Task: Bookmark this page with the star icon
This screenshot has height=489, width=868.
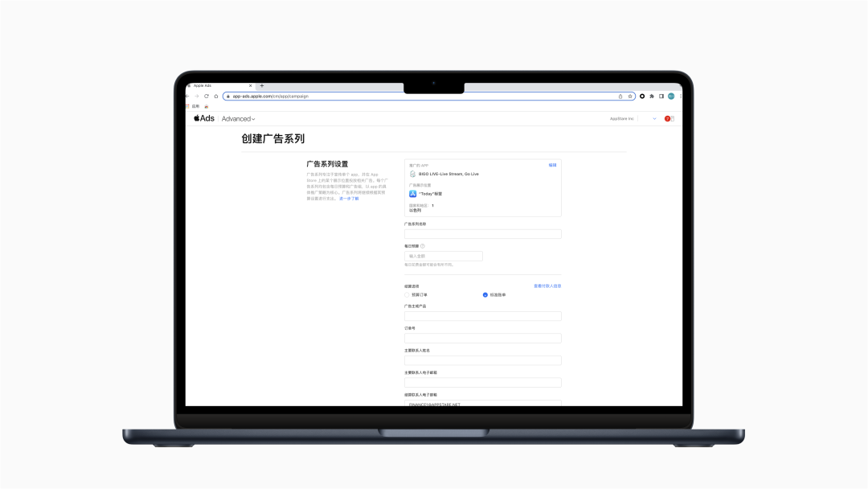Action: [x=630, y=97]
